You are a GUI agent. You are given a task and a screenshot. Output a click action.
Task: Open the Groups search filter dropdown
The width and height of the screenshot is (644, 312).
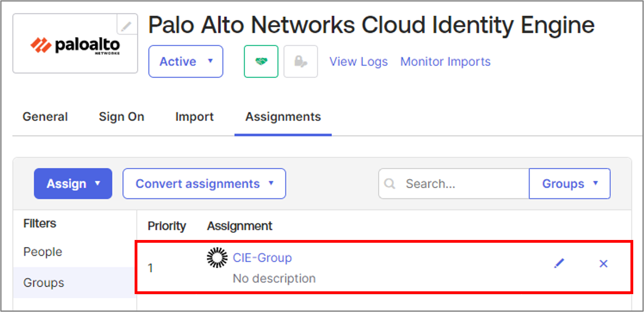570,183
